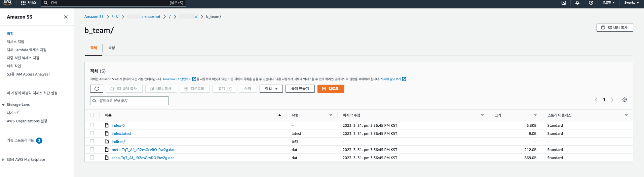Open the 작업 actions dropdown
Screen dimensions: 644x177
[x=271, y=89]
